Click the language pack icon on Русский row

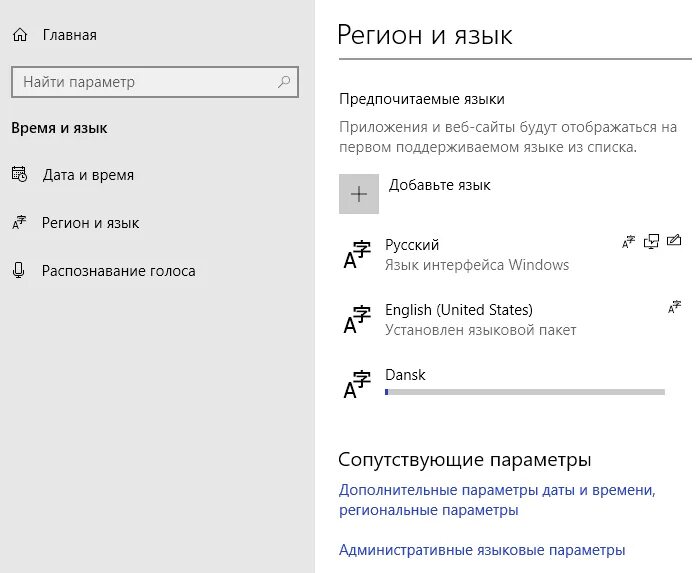point(628,241)
